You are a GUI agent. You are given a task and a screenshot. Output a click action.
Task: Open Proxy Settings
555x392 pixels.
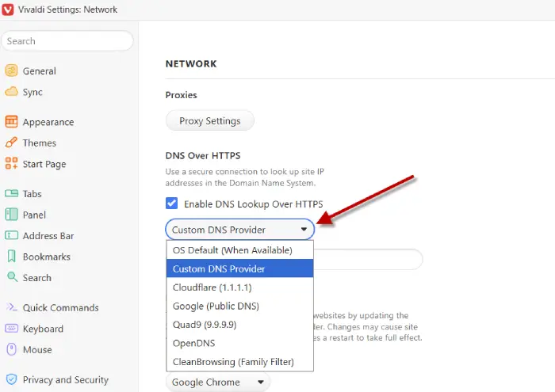pyautogui.click(x=210, y=120)
